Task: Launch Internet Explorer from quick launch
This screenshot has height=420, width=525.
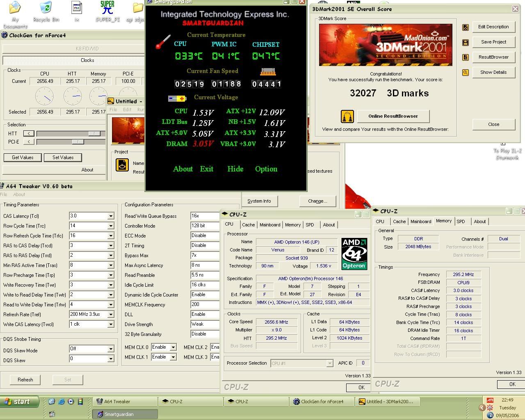Action: (62, 402)
